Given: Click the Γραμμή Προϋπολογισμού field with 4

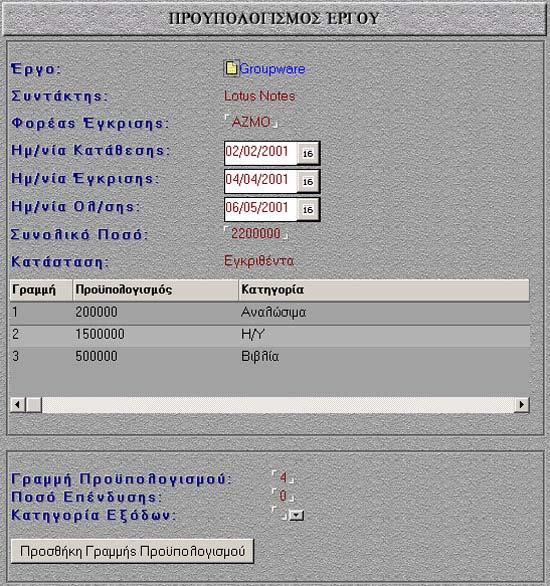Looking at the screenshot, I should point(283,477).
